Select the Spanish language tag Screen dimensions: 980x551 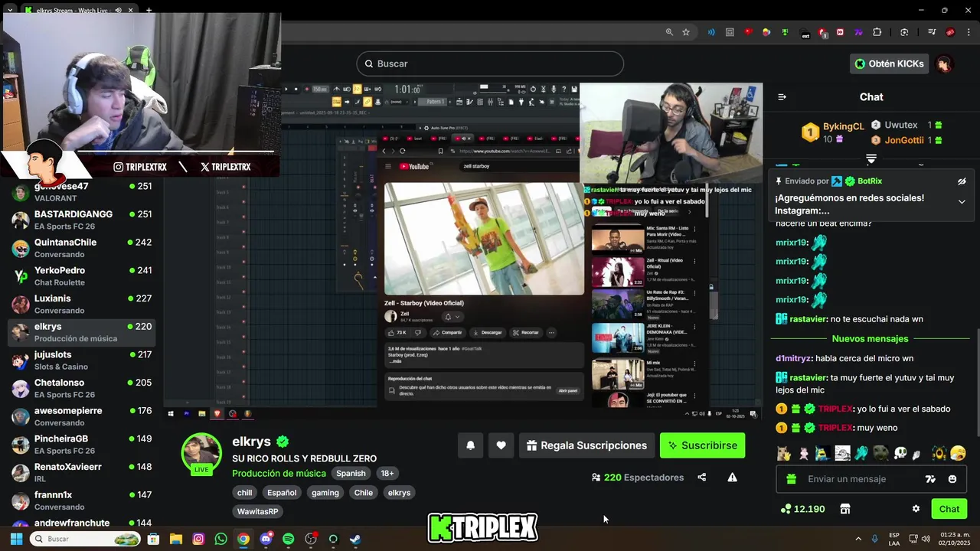(x=351, y=473)
